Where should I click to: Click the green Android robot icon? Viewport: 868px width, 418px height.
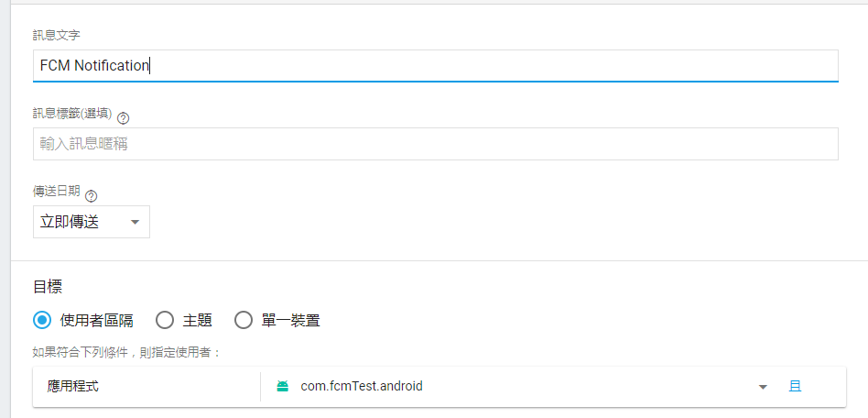283,387
